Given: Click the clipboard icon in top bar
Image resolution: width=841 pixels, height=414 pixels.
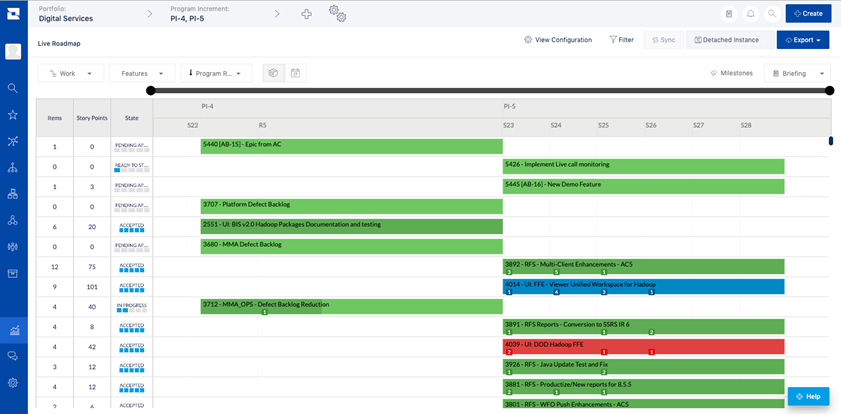Looking at the screenshot, I should click(x=729, y=14).
